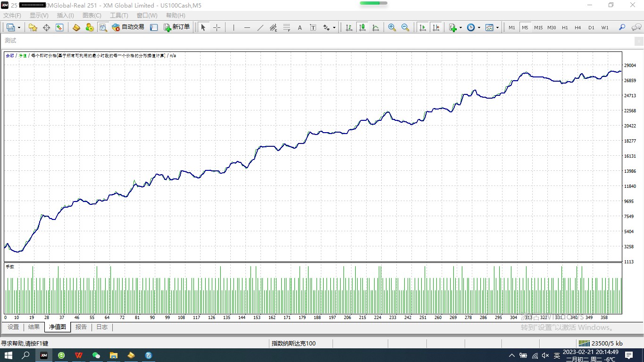
Task: Expand the new chart dropdown arrow
Action: coord(19,28)
